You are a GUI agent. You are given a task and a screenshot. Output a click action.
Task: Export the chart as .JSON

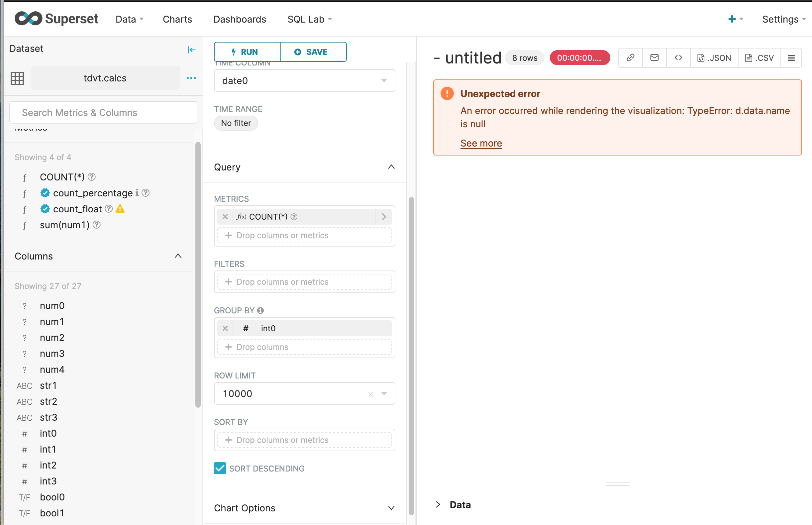click(714, 58)
